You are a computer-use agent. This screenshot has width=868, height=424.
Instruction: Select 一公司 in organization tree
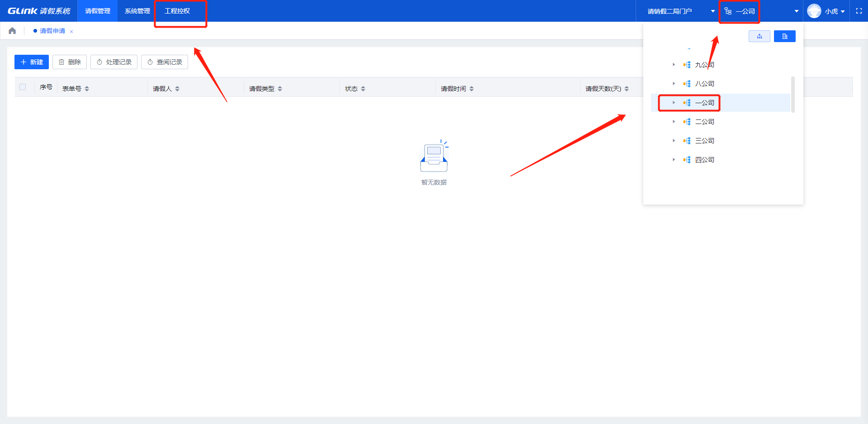pos(704,103)
